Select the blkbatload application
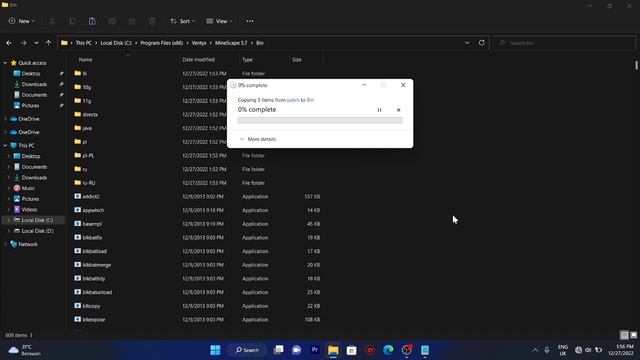The width and height of the screenshot is (640, 360). (x=94, y=251)
